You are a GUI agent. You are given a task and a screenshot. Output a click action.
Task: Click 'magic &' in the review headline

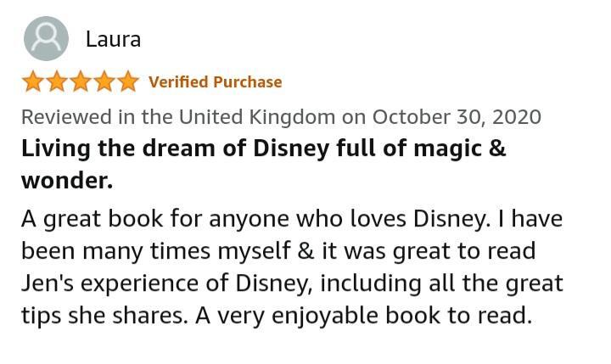point(459,148)
